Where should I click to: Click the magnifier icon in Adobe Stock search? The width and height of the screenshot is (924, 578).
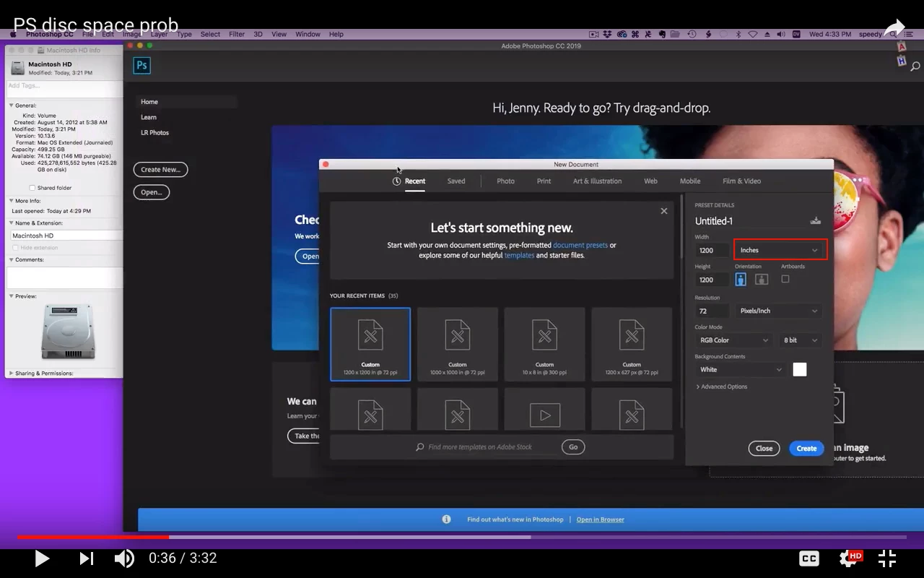(x=420, y=447)
